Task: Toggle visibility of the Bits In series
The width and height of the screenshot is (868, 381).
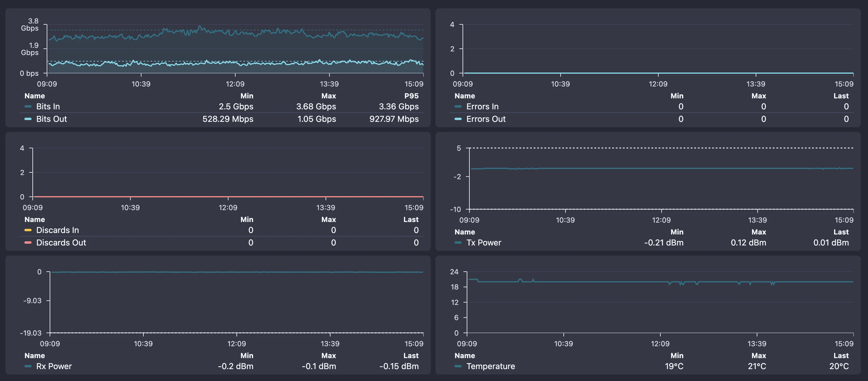Action: point(48,106)
